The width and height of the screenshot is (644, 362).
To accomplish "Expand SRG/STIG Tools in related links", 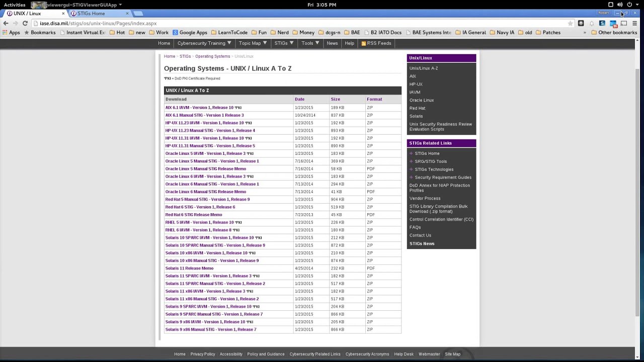I will pos(411,161).
